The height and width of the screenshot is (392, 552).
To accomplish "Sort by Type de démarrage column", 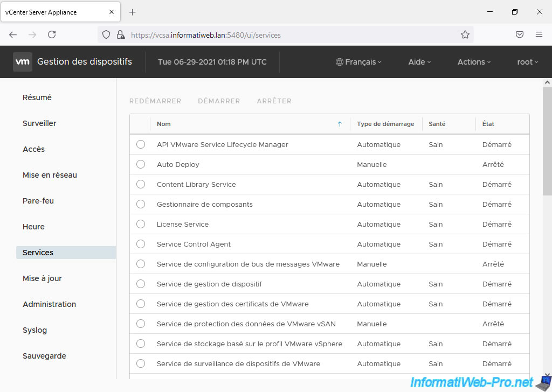I will [385, 124].
